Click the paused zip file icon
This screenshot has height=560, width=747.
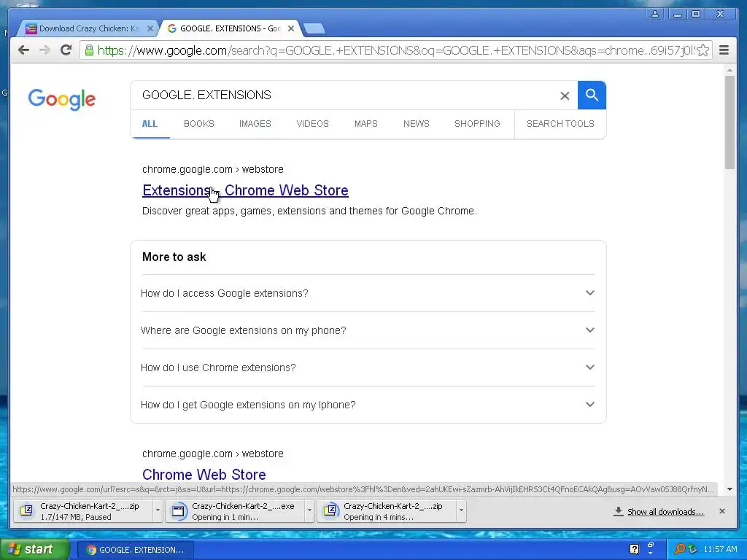[x=27, y=511]
